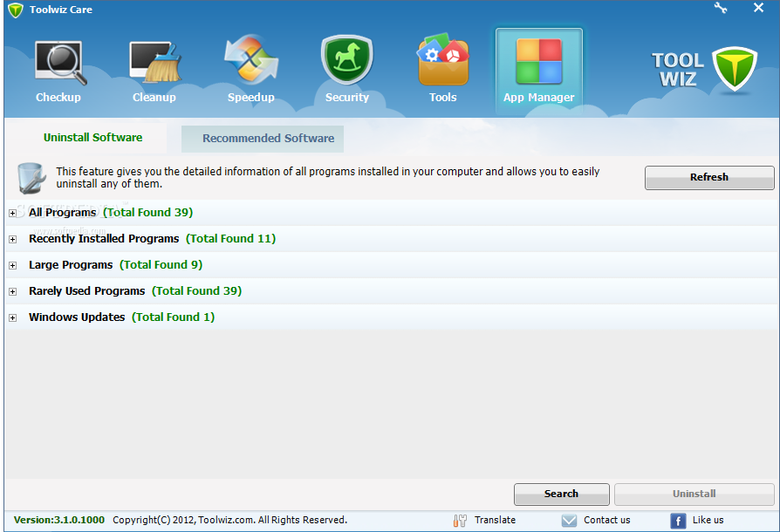
Task: Click the (Total Found 11) count
Action: coord(231,239)
